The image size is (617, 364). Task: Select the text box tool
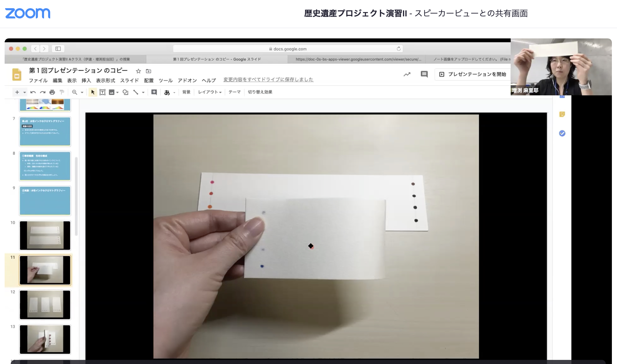point(102,92)
